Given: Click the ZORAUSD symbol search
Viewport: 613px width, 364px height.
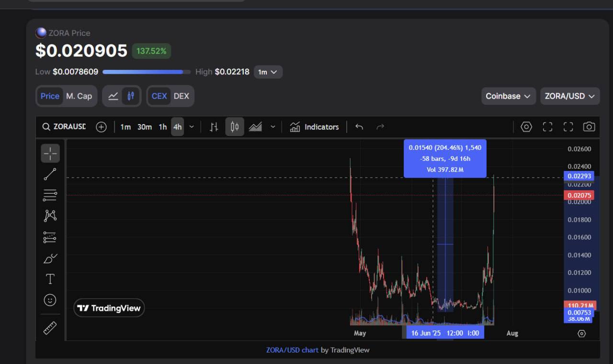Looking at the screenshot, I should point(64,127).
